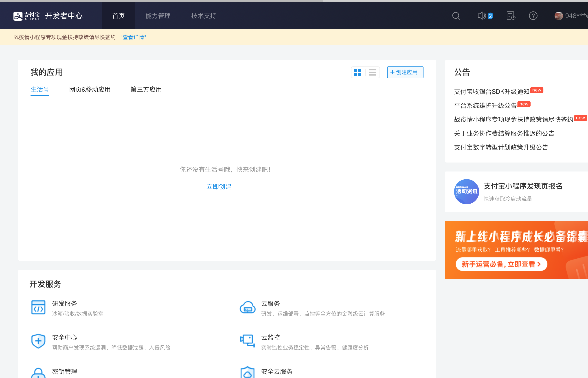
Task: Open the help question mark icon
Action: point(533,16)
